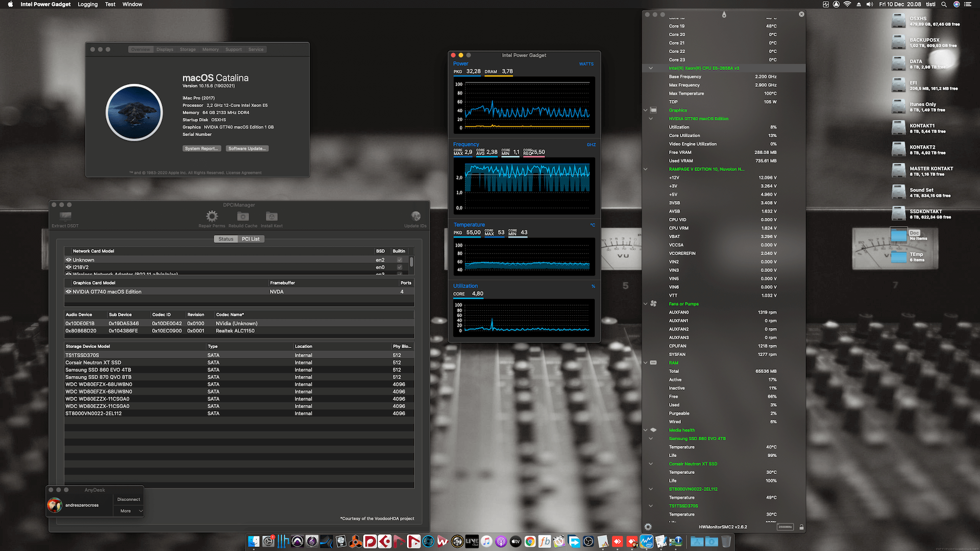Image resolution: width=980 pixels, height=551 pixels.
Task: Switch to Storage tab in About window
Action: (188, 49)
